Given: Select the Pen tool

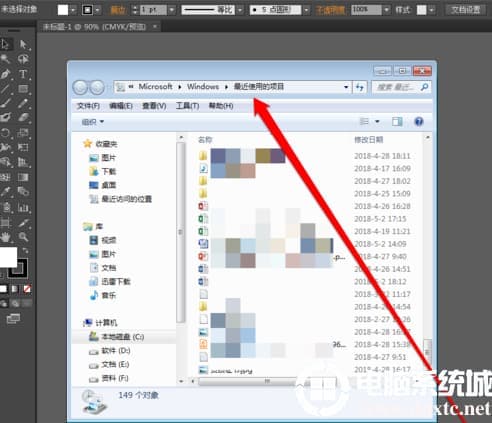Looking at the screenshot, I should 6,74.
